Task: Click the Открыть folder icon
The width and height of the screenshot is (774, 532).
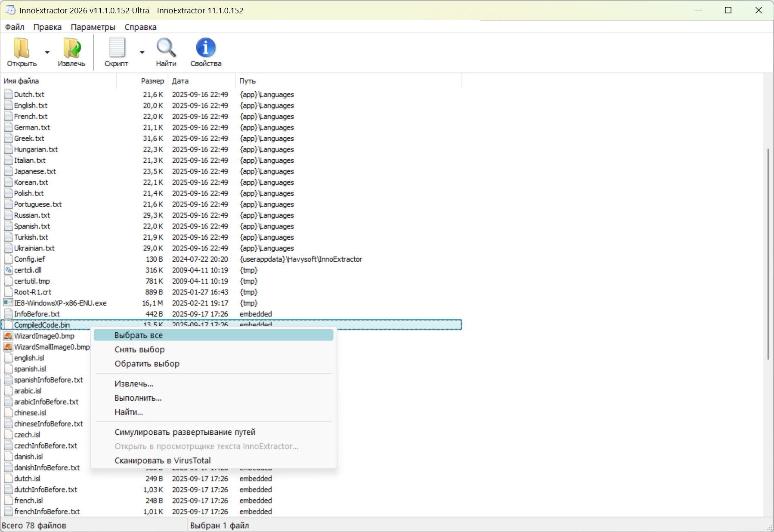Action: (22, 48)
